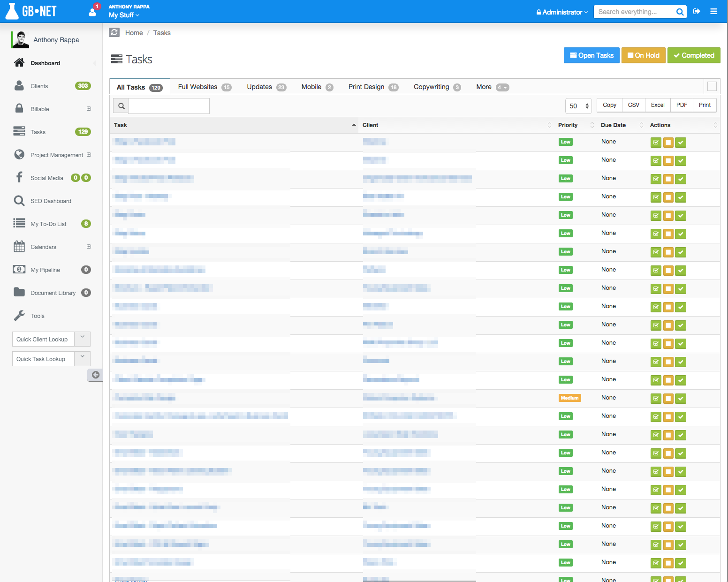This screenshot has height=582, width=728.
Task: Click the first row's orange on-hold action icon
Action: pos(668,143)
